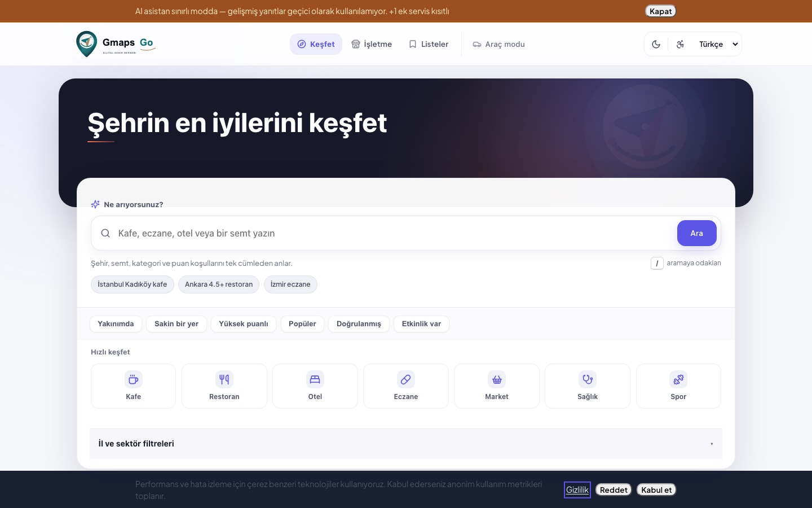Reject cookies with Reddet
Viewport: 812px width, 508px height.
click(614, 490)
